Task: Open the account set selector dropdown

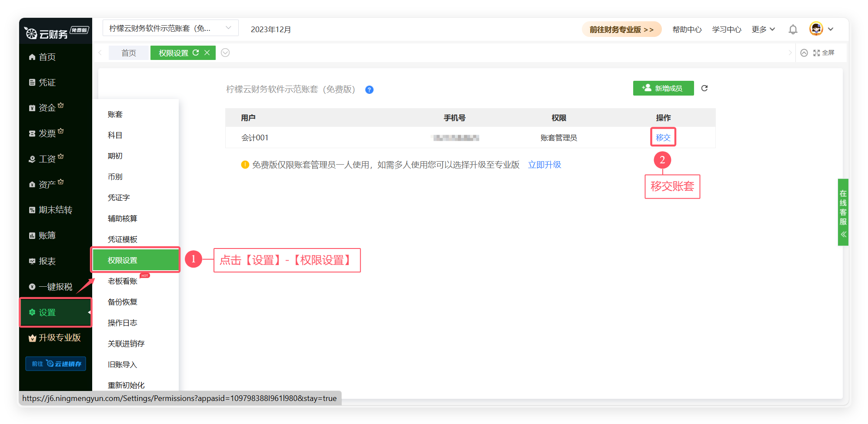Action: (170, 28)
